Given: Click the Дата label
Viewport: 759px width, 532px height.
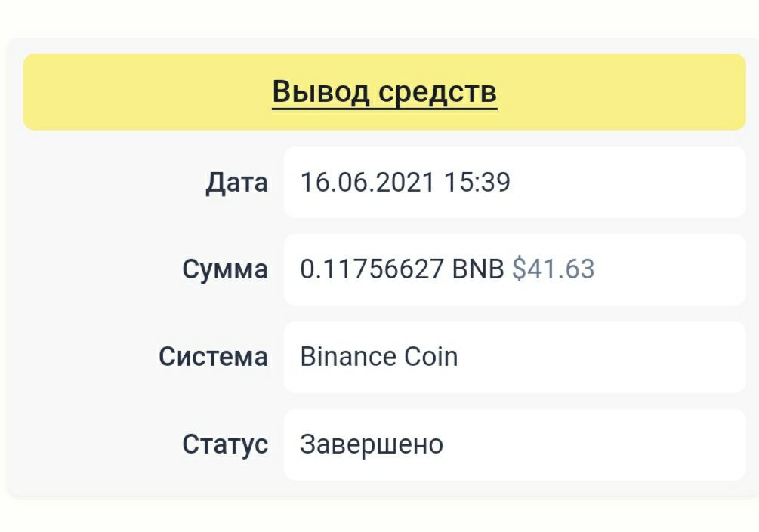Looking at the screenshot, I should pos(236,183).
